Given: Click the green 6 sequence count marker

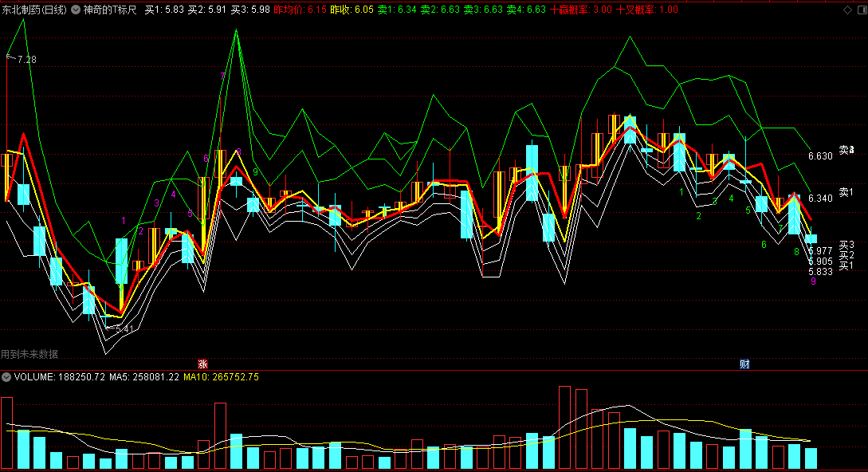Looking at the screenshot, I should (x=764, y=245).
